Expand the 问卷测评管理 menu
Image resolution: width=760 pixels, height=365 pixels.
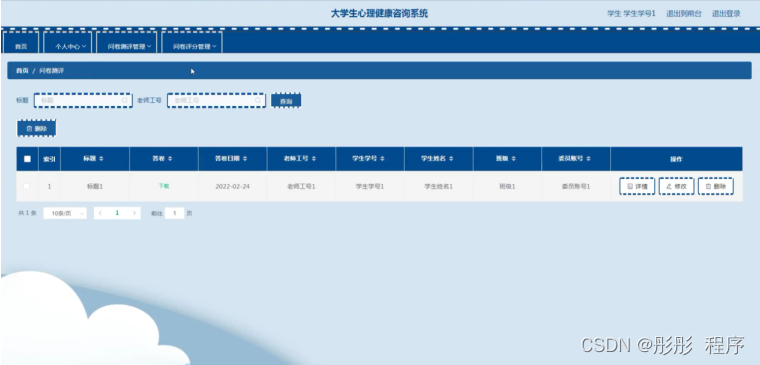(127, 44)
